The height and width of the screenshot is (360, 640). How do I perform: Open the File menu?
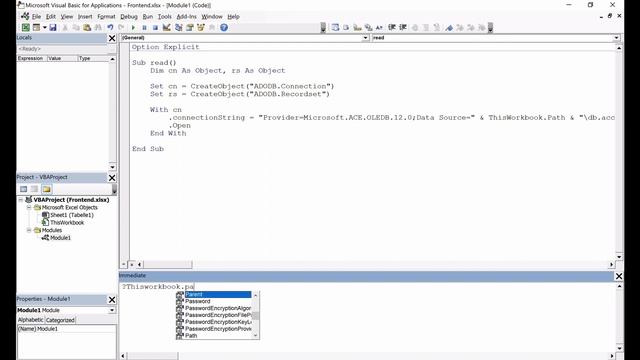36,17
